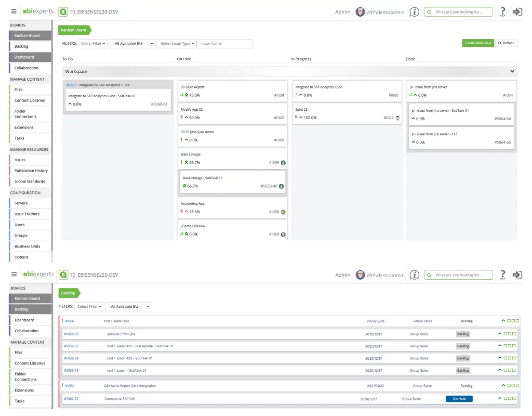Collapse the Workspace section with its chevron
Image resolution: width=532 pixels, height=416 pixels.
coord(512,71)
